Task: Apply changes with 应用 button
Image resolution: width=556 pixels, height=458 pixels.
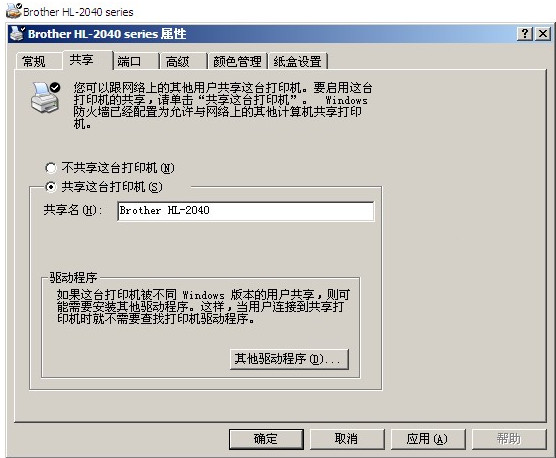Action: pyautogui.click(x=428, y=439)
